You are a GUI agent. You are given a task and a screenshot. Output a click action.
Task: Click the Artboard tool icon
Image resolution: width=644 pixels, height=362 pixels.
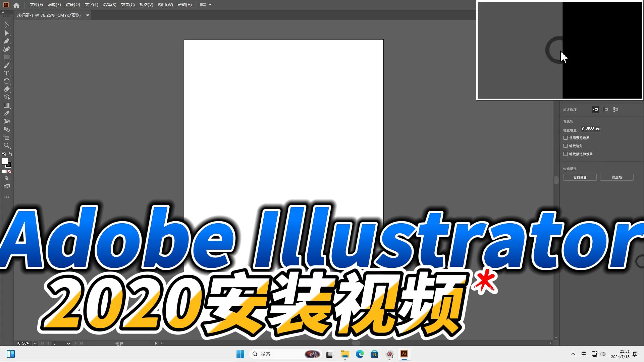click(6, 137)
